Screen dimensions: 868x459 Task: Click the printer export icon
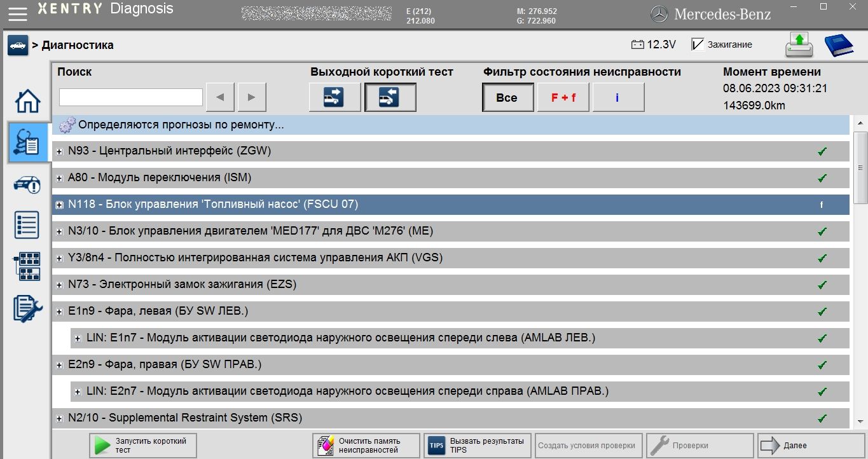799,45
